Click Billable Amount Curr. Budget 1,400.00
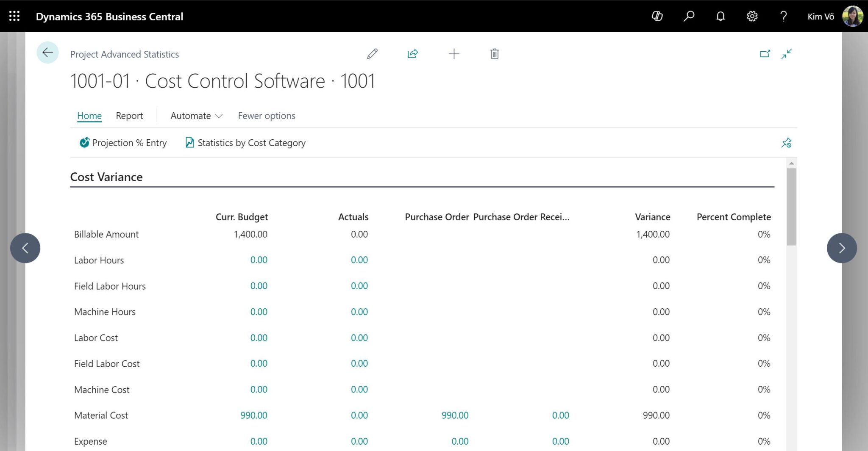The image size is (868, 451). 250,234
